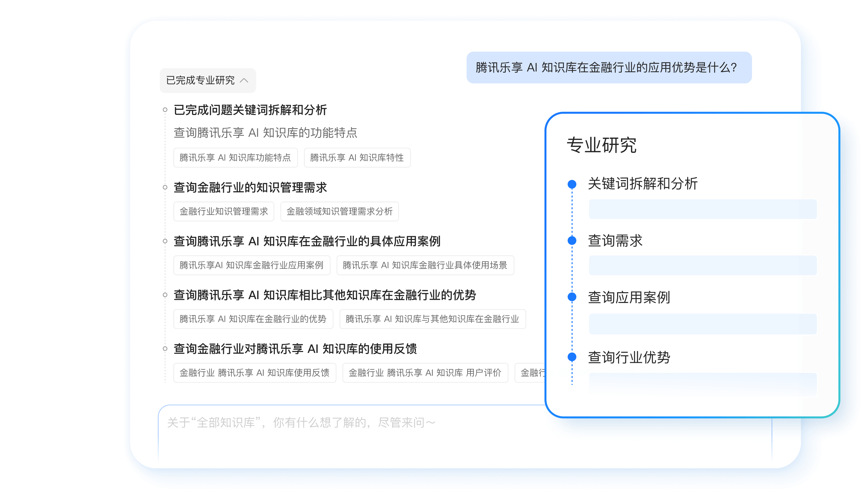Toggle the 腾讯乐享 AI 知识库特性 tag
The width and height of the screenshot is (868, 489).
(357, 157)
